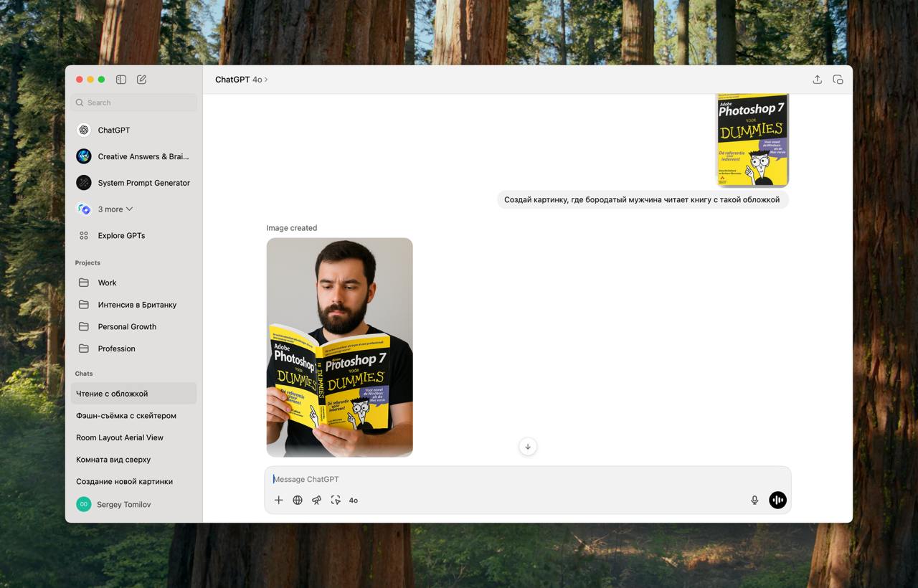Click the Chats section heading
Viewport: 918px width, 588px height.
click(84, 374)
